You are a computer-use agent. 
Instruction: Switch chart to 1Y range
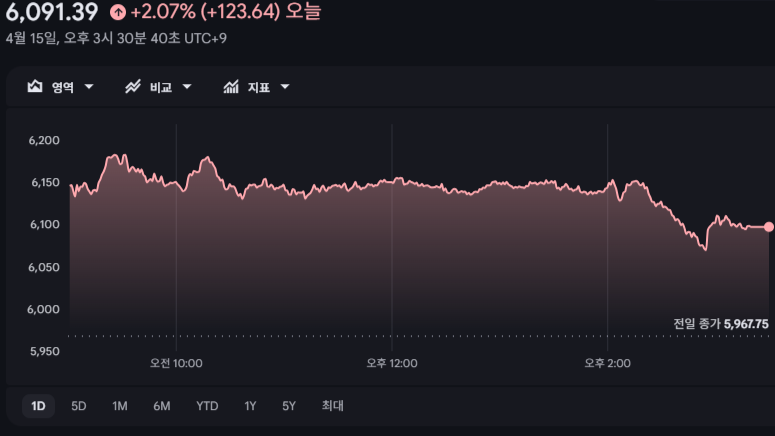coord(250,406)
